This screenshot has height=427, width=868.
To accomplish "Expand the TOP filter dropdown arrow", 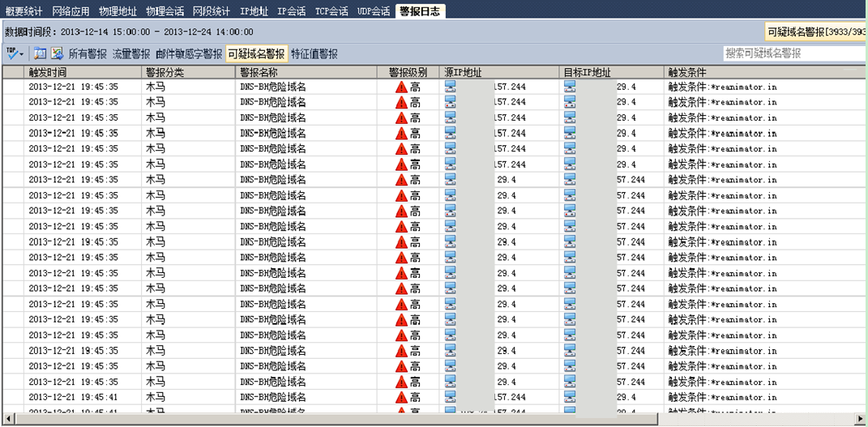I will tap(22, 55).
